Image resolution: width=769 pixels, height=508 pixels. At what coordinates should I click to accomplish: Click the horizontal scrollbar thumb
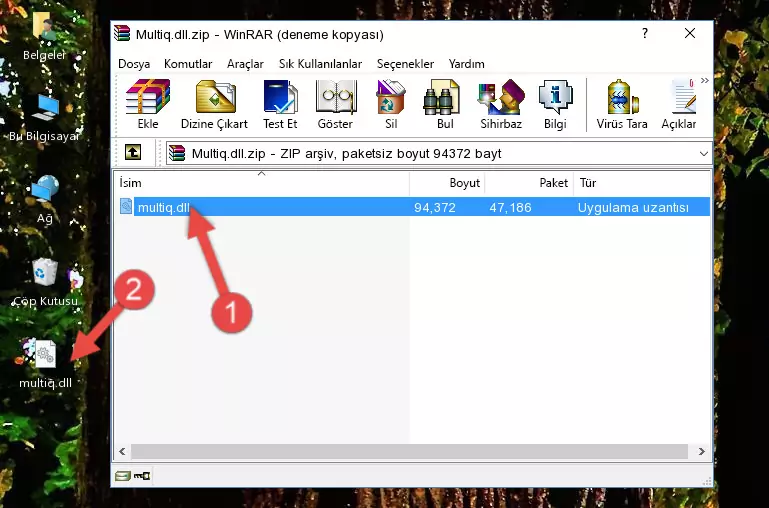tap(410, 451)
